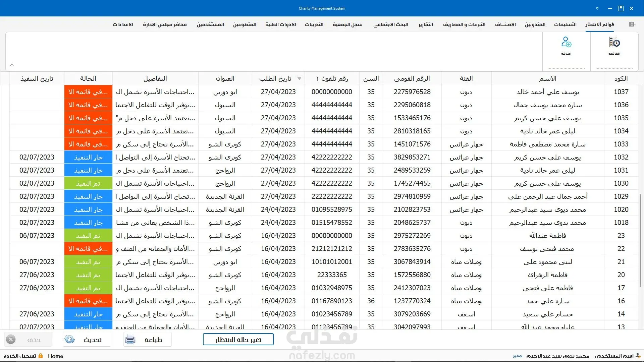
Task: Collapse the ribbon with the chevron arrow
Action: pos(12,65)
